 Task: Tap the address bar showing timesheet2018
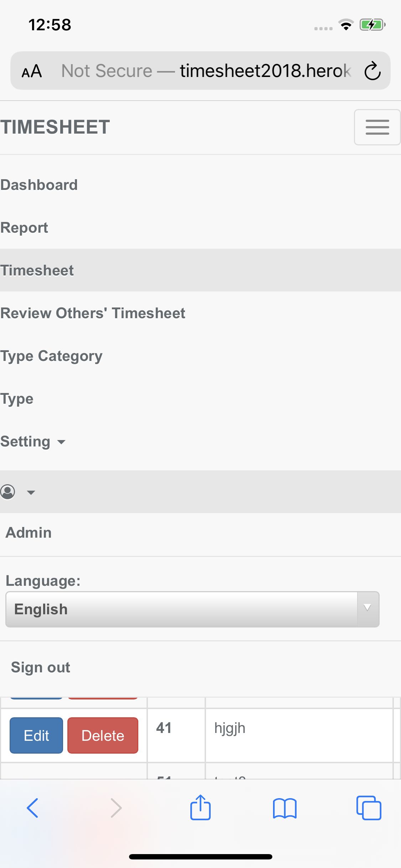200,71
